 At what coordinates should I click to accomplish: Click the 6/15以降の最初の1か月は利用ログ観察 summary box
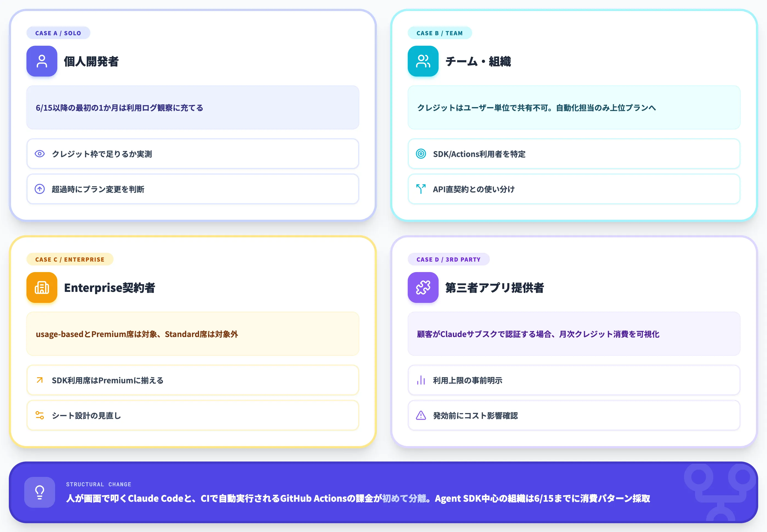tap(193, 107)
